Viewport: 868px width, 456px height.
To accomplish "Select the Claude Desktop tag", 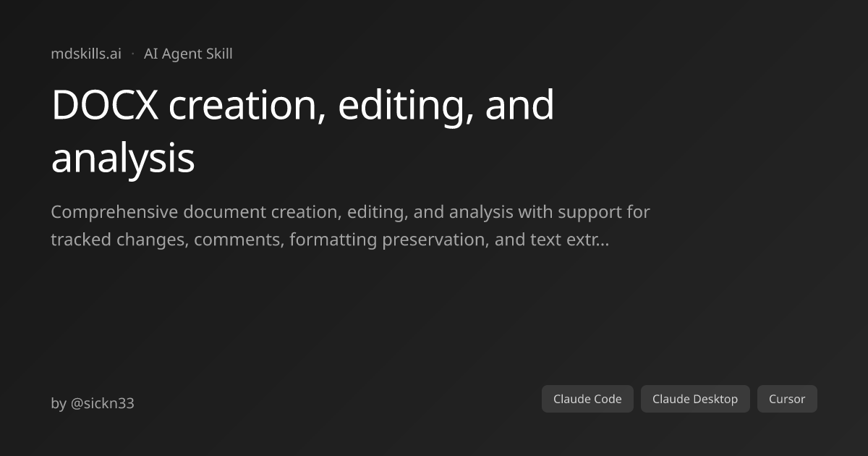I will click(x=695, y=399).
